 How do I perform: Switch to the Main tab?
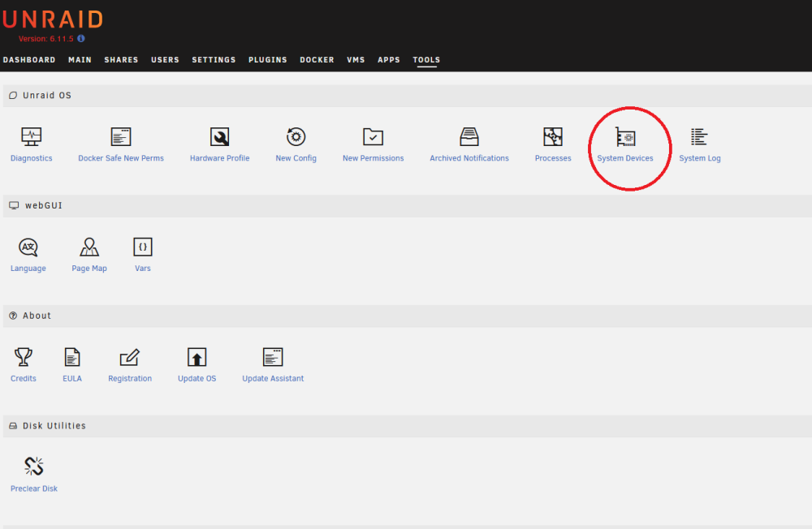tap(80, 60)
